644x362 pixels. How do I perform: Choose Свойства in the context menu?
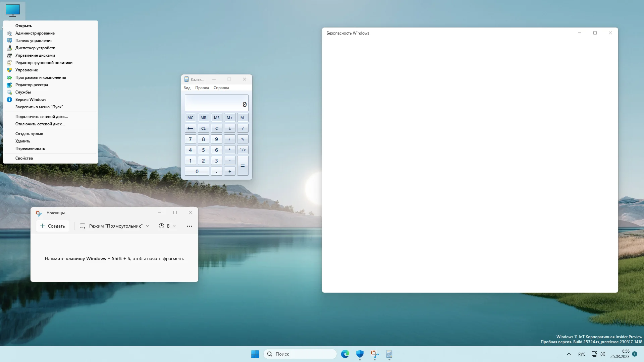[x=24, y=158]
